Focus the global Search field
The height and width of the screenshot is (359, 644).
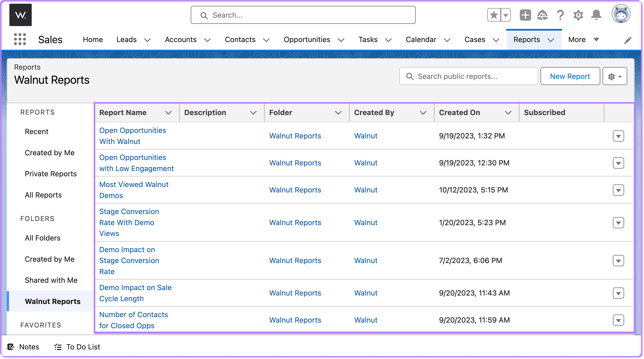[303, 15]
